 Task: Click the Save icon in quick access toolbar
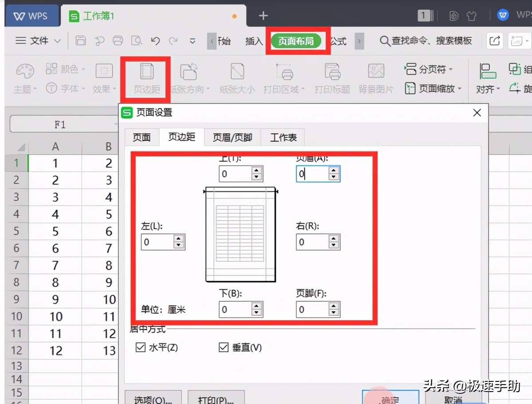pos(81,41)
